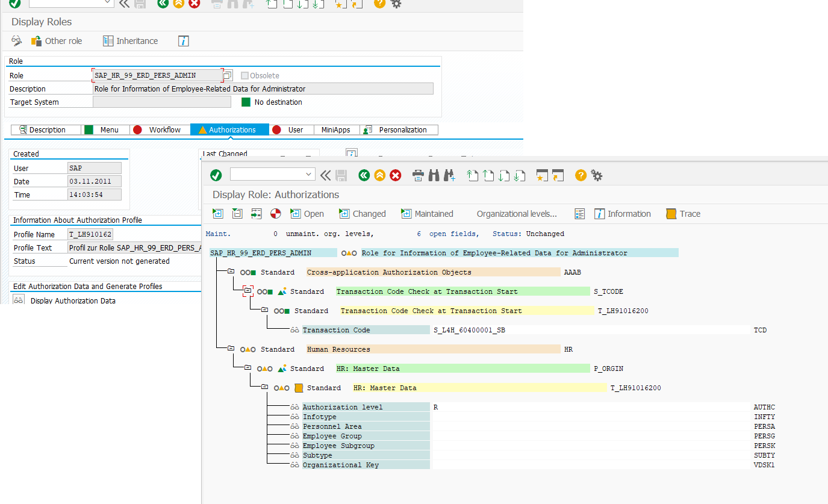
Task: Click the Profile Name field T_LH910162
Action: pyautogui.click(x=90, y=234)
